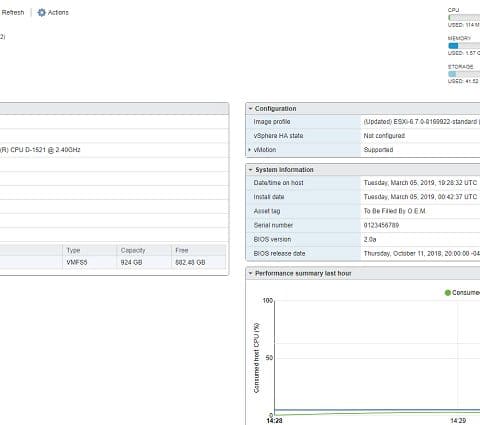
Task: Click the CPU usage bar
Action: pos(464,18)
